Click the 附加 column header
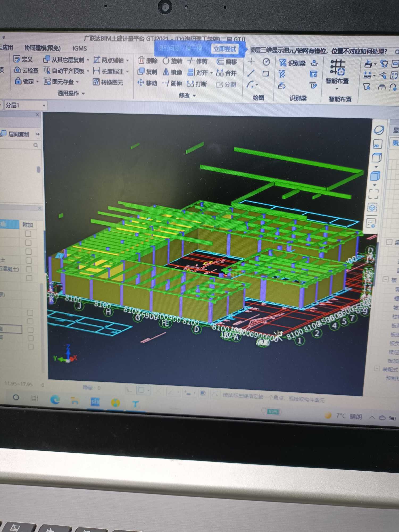399x532 pixels. click(28, 225)
